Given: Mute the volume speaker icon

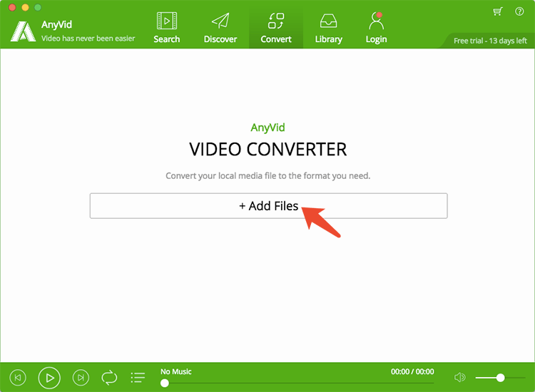Looking at the screenshot, I should pos(460,377).
